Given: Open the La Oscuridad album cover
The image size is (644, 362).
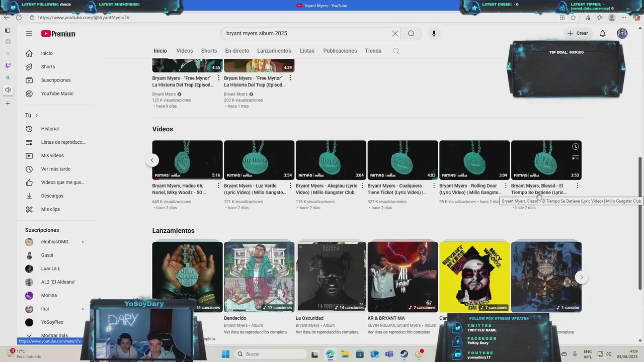Looking at the screenshot, I should tap(331, 277).
